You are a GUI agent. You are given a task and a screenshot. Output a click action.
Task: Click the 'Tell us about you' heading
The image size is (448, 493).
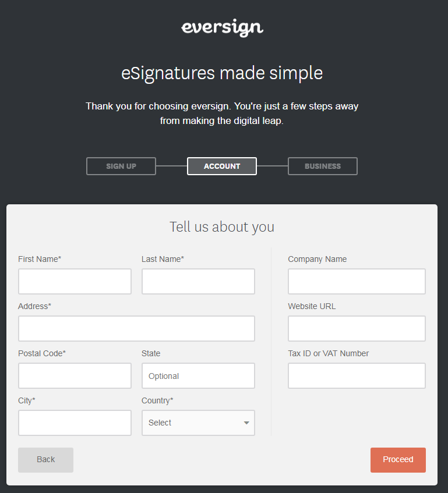(x=222, y=226)
